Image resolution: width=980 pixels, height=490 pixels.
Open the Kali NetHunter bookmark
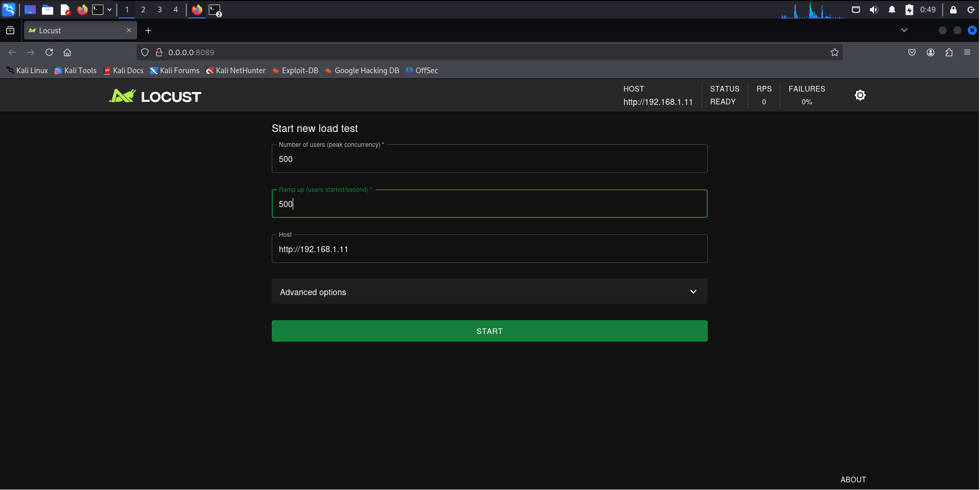[x=235, y=71]
